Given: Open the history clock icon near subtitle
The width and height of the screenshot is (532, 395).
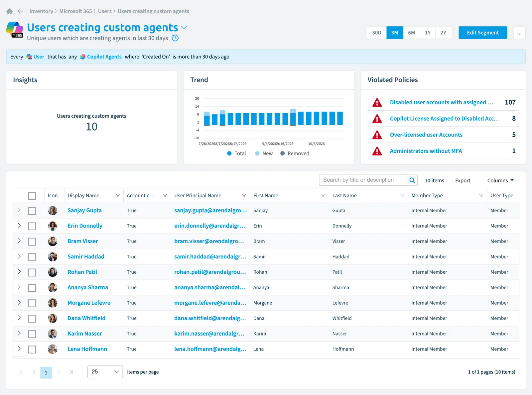Looking at the screenshot, I should pos(175,38).
